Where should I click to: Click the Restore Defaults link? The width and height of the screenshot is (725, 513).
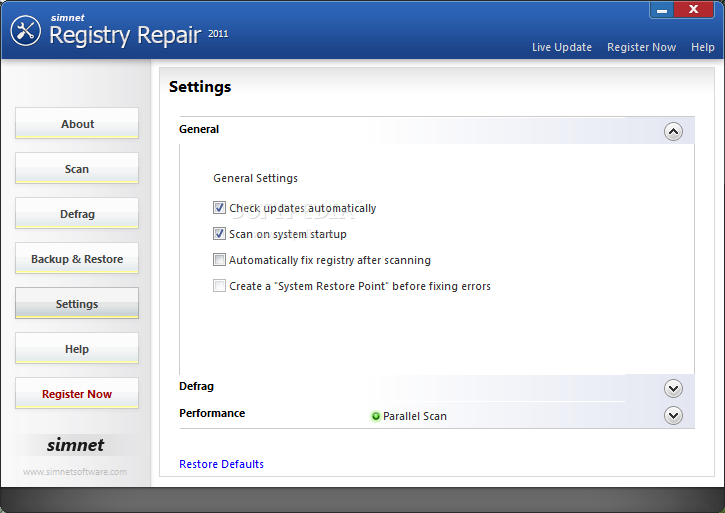pyautogui.click(x=221, y=464)
